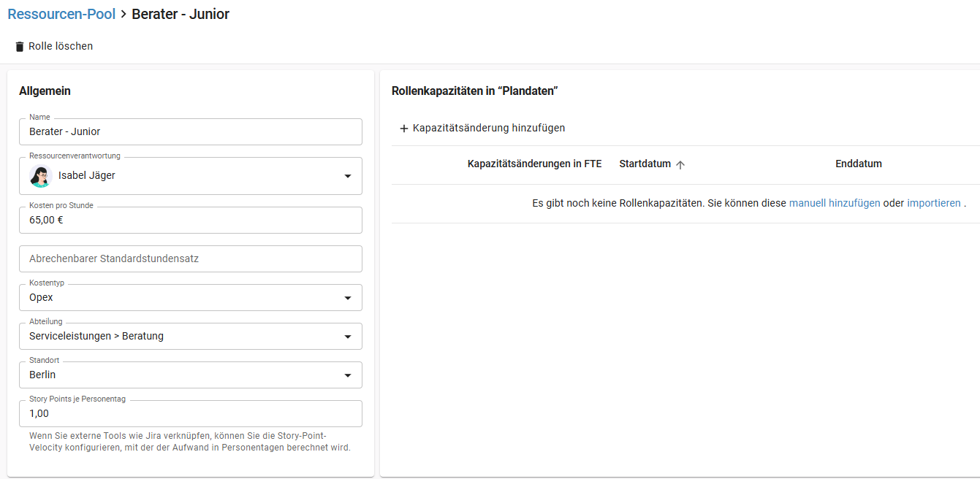This screenshot has height=479, width=980.
Task: Click Kapazitätsänderungen in FTE column header
Action: pos(535,164)
